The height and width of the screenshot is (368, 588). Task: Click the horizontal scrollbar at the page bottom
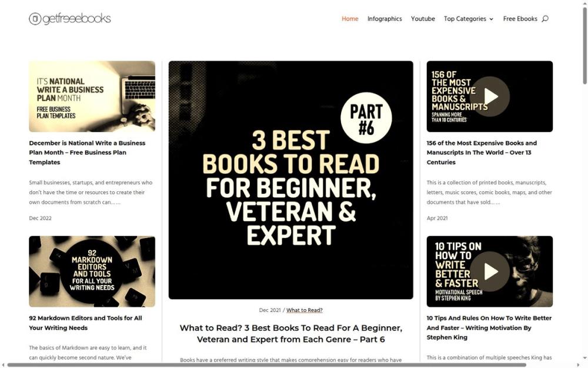tap(266, 364)
